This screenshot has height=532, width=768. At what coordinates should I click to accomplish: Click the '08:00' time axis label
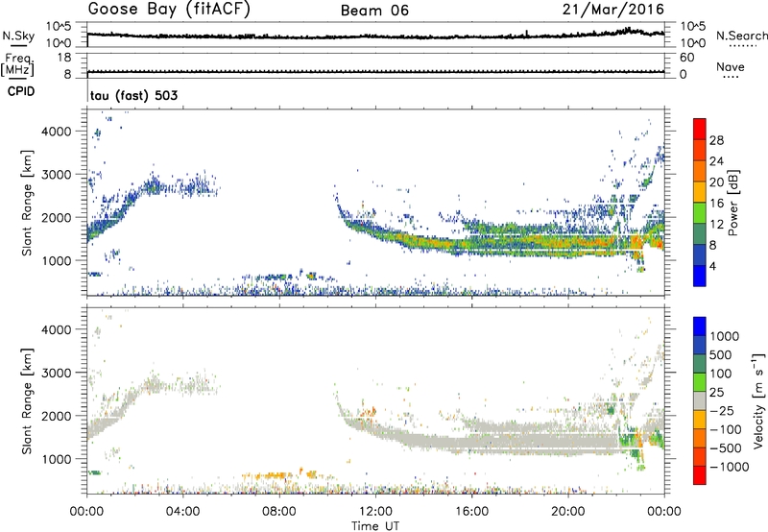pyautogui.click(x=279, y=512)
